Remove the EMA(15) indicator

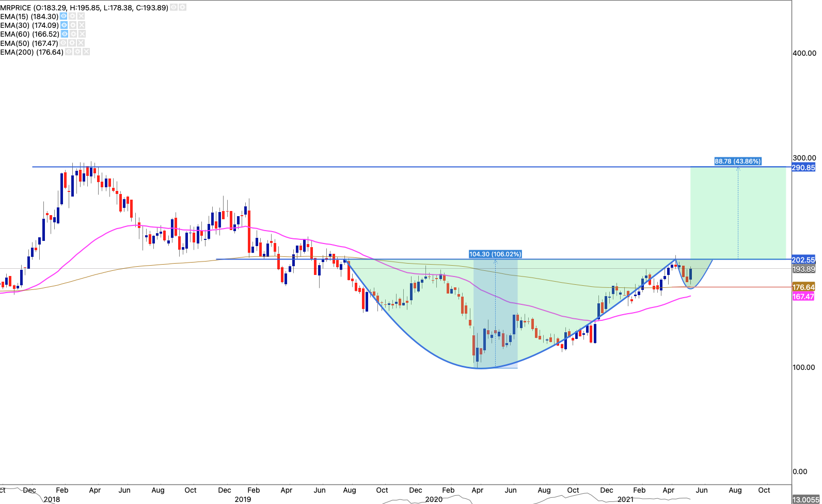pos(82,17)
